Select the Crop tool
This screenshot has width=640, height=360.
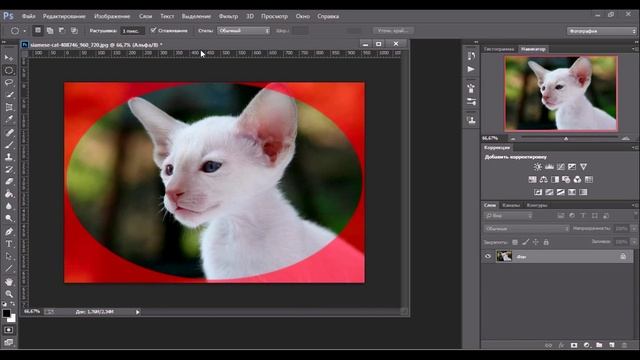(x=9, y=107)
